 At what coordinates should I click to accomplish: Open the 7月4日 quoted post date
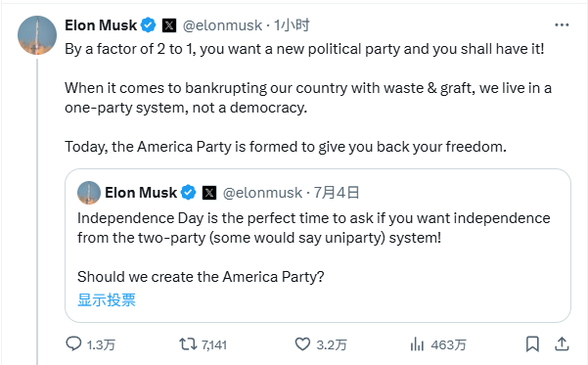(337, 193)
